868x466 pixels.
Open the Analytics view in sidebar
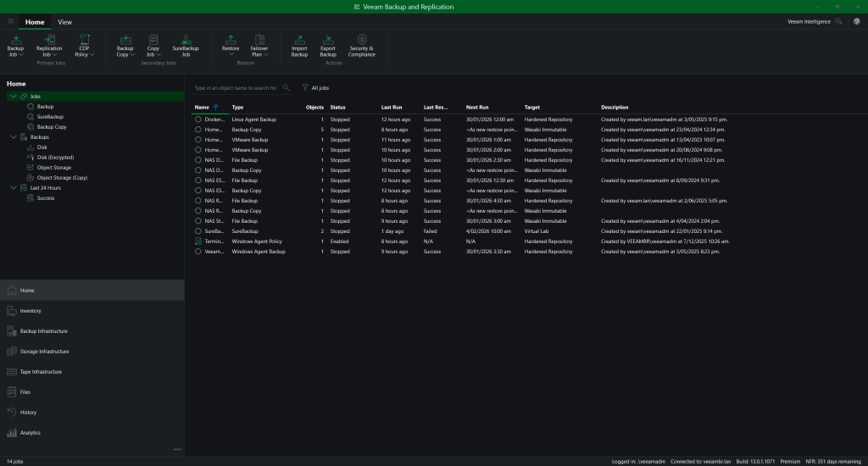31,433
